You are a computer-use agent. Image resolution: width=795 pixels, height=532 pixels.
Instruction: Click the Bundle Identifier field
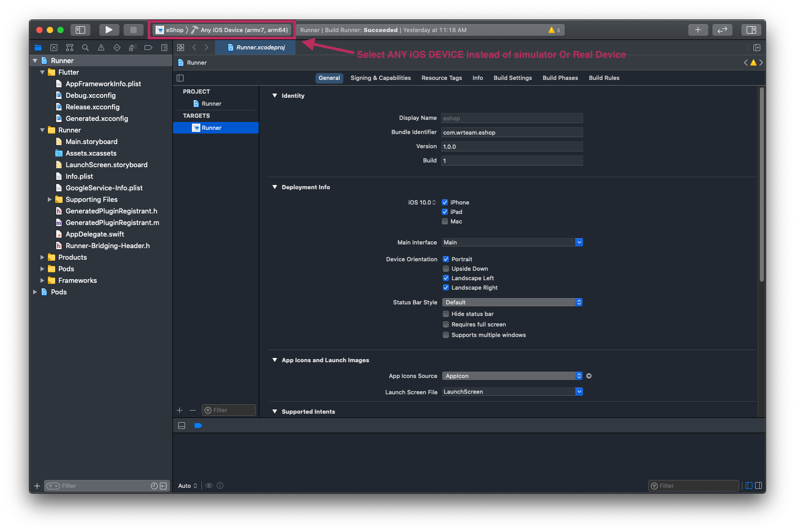tap(512, 132)
